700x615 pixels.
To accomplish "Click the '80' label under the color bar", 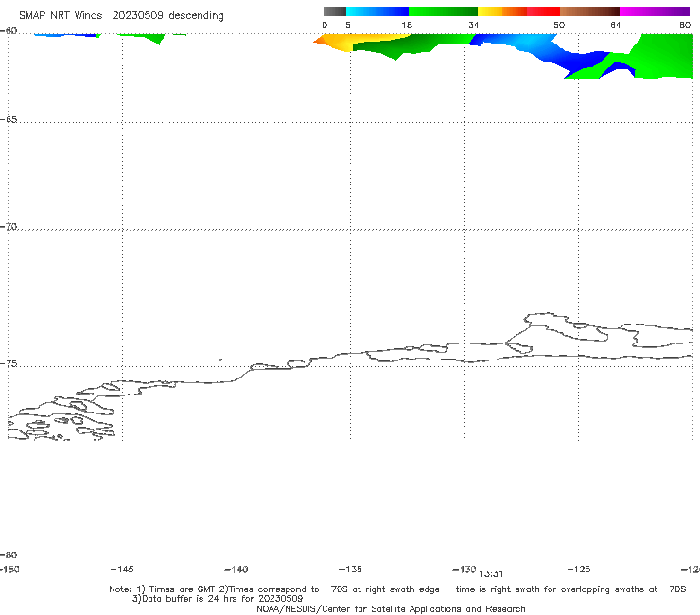I will click(x=685, y=25).
